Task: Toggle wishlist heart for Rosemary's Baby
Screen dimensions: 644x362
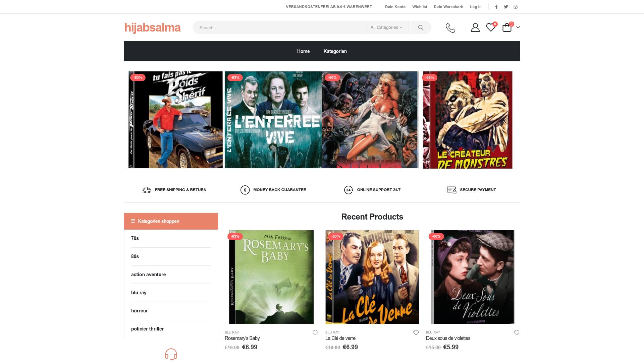Action: (x=315, y=333)
